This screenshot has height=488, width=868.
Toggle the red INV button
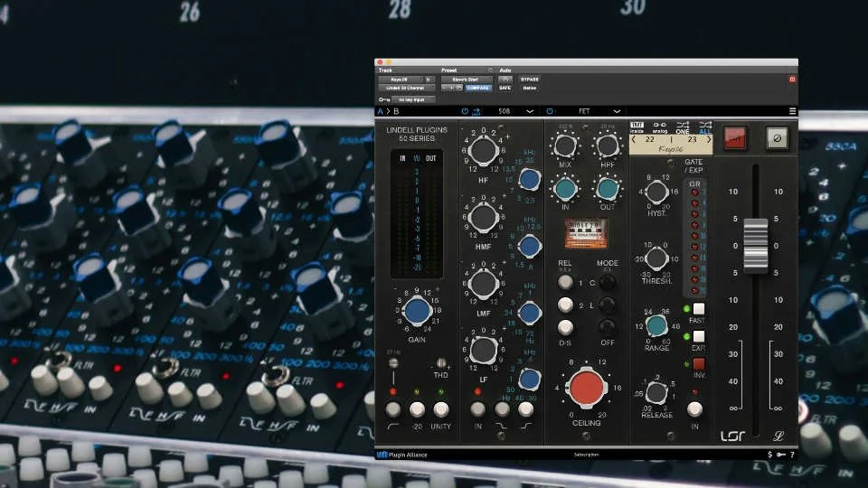(699, 363)
